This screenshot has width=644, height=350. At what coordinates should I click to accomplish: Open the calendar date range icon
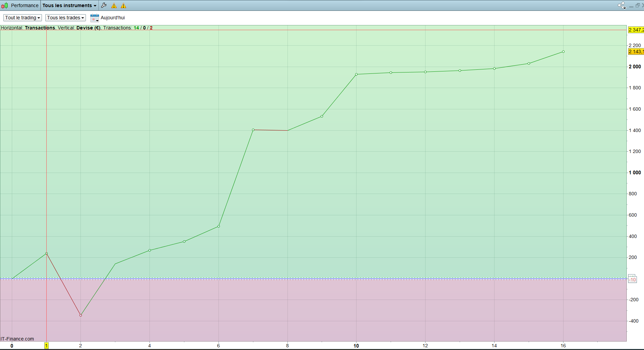(x=95, y=18)
